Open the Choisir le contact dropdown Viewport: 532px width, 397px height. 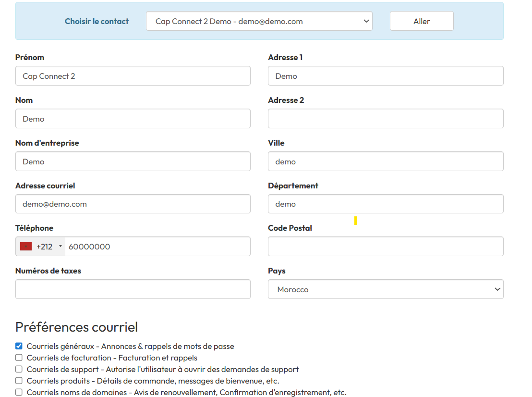(259, 21)
